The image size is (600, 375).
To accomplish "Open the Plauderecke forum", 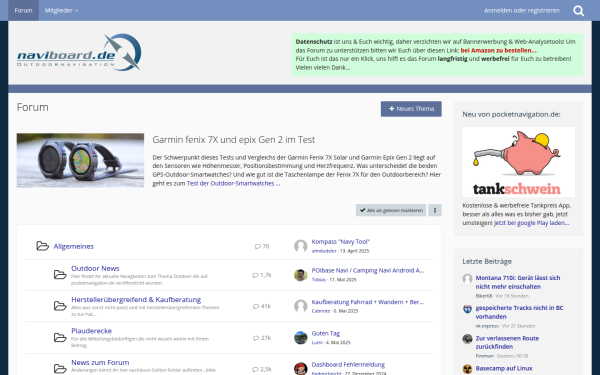I will click(x=91, y=331).
